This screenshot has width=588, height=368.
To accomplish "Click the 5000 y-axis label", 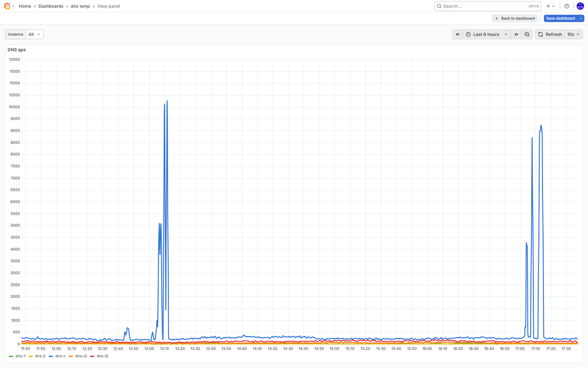I will pos(15,226).
